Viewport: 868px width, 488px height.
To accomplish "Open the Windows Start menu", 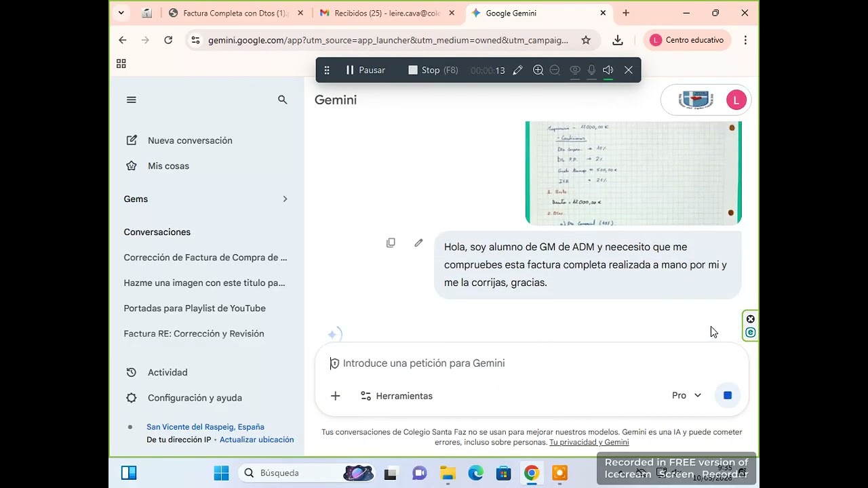I will tap(221, 473).
